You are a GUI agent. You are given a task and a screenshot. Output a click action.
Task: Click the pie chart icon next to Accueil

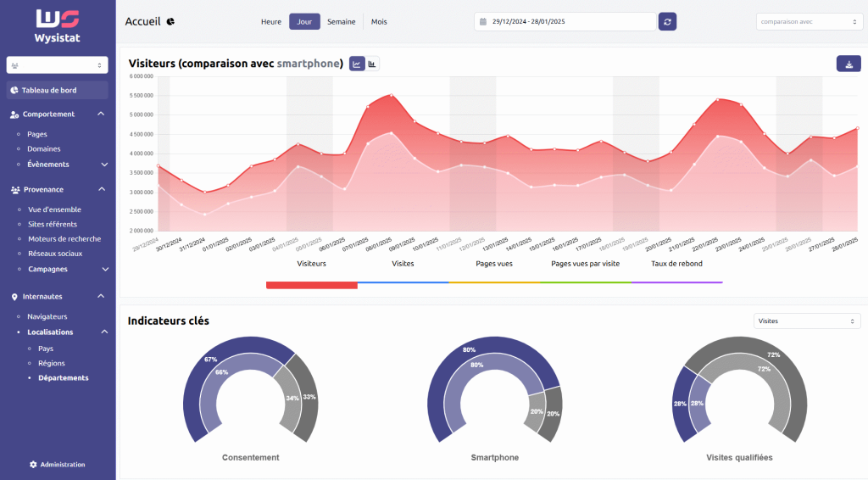point(170,22)
